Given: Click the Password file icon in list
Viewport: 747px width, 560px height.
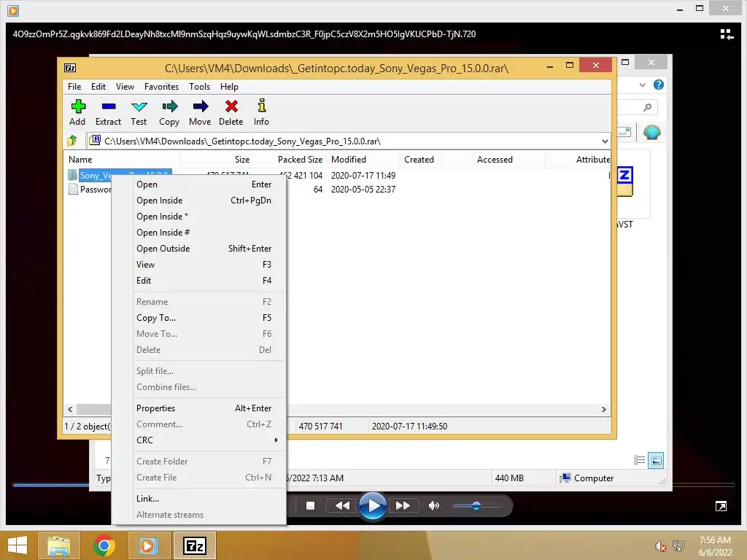Looking at the screenshot, I should click(73, 189).
